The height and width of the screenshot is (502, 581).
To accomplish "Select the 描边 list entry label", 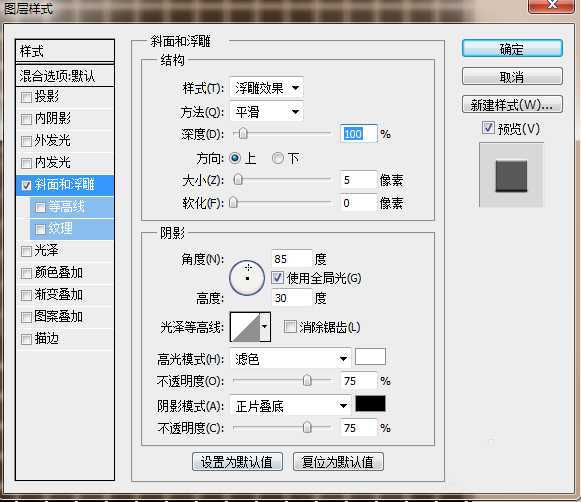I will (x=46, y=338).
